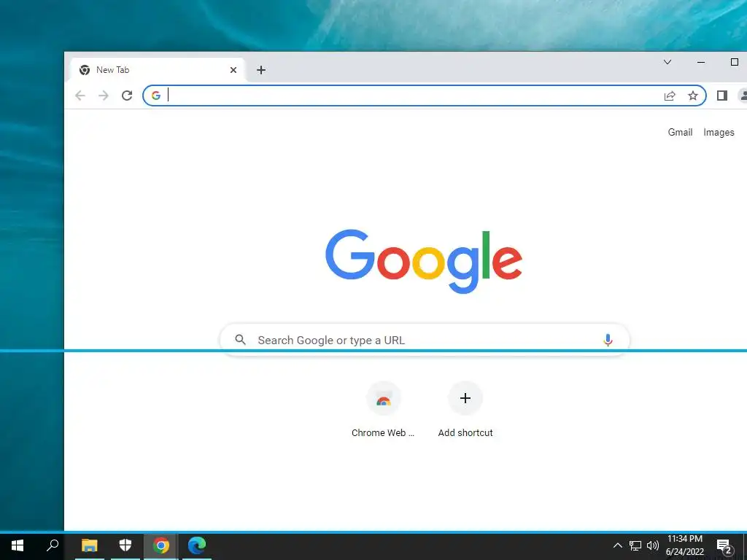Click the magnifier icon in Google search box

241,340
